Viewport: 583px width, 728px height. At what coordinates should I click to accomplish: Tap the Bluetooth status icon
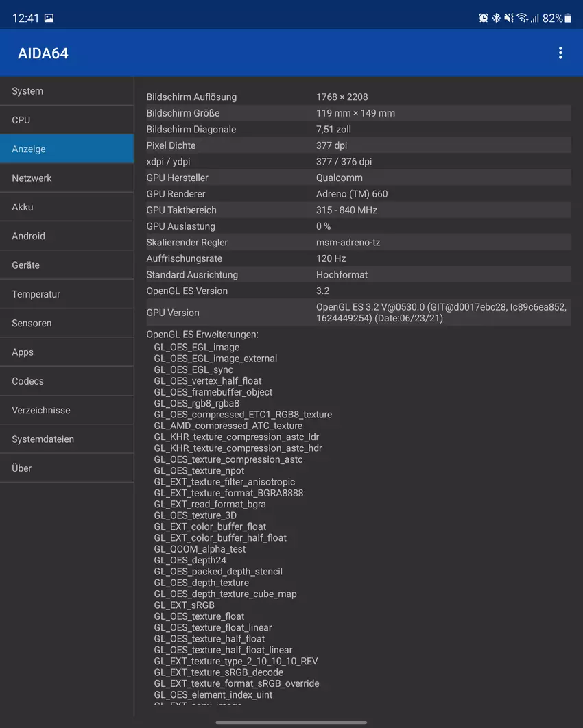tap(497, 19)
